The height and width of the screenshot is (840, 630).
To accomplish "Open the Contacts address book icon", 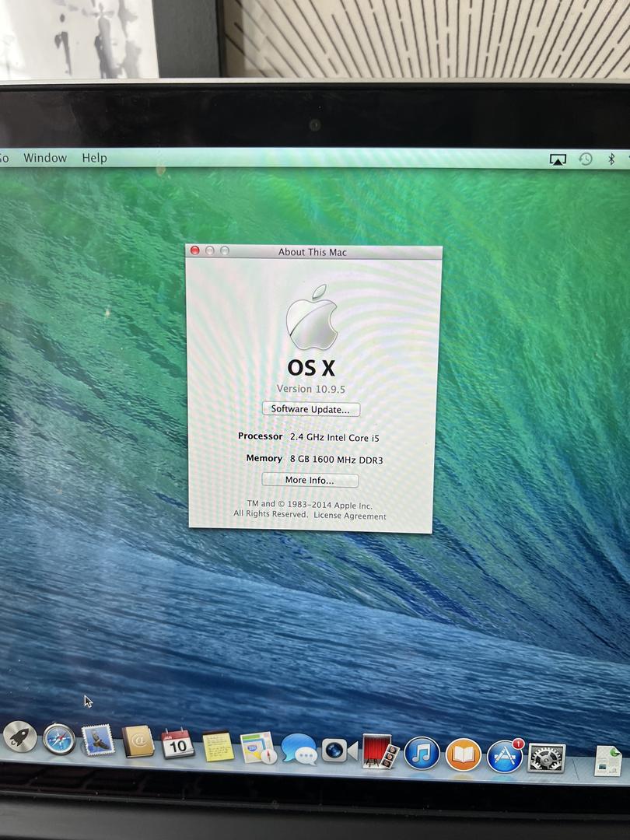I will click(x=138, y=742).
